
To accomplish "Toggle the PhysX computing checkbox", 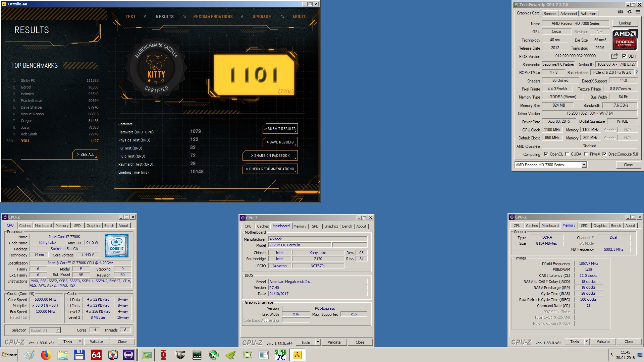I will pyautogui.click(x=586, y=154).
